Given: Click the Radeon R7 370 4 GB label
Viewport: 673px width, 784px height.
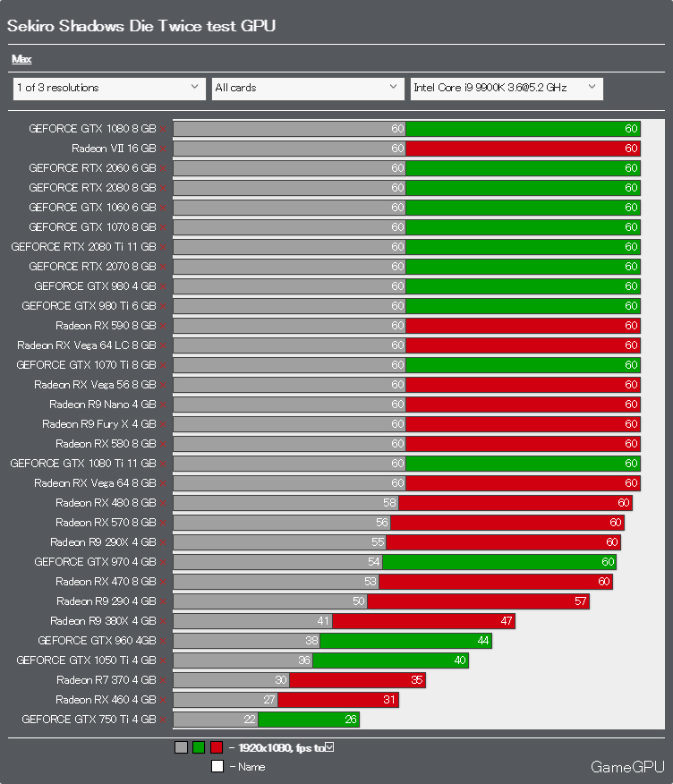Looking at the screenshot, I should (106, 680).
